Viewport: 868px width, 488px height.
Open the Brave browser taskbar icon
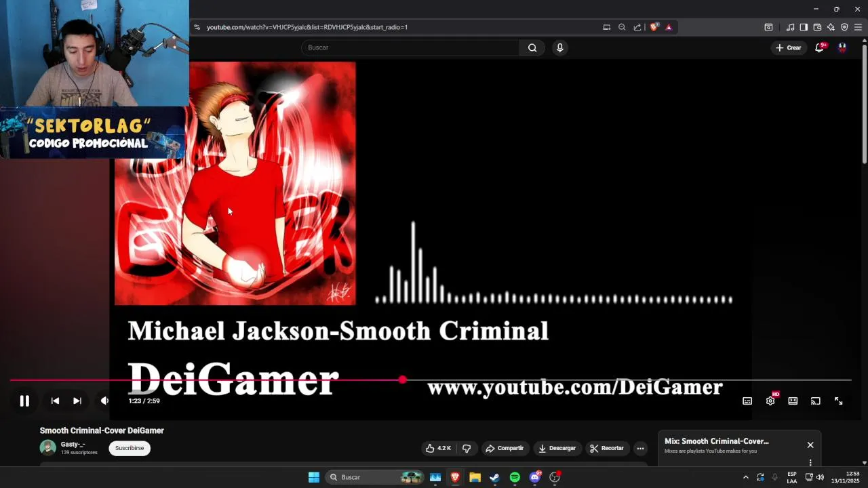[455, 477]
